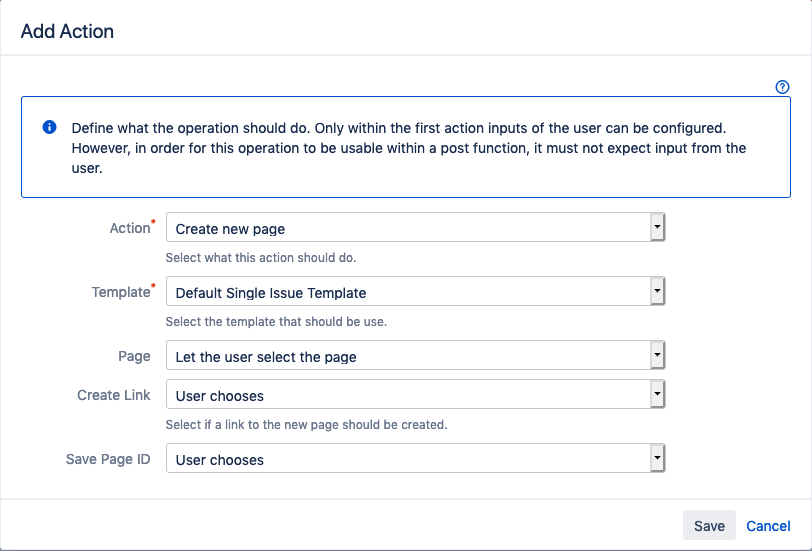The width and height of the screenshot is (812, 551).
Task: Click the arrow on the Template dropdown
Action: (x=657, y=292)
